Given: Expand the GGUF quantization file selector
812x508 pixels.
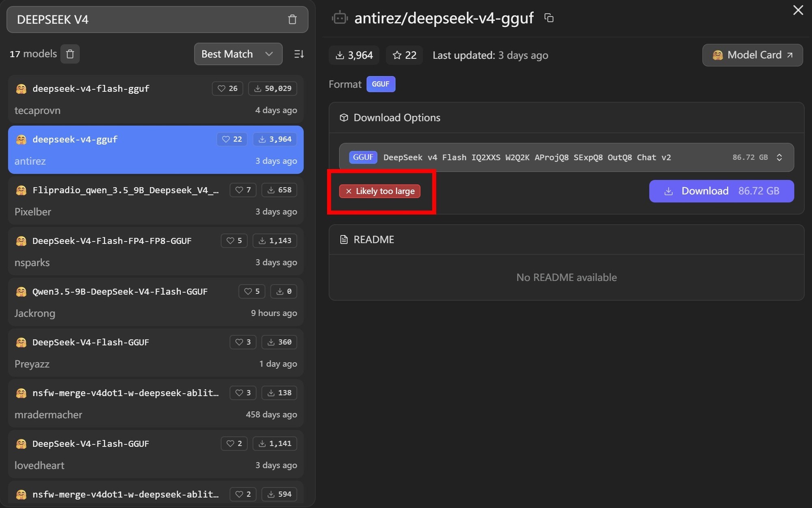Looking at the screenshot, I should [x=566, y=157].
